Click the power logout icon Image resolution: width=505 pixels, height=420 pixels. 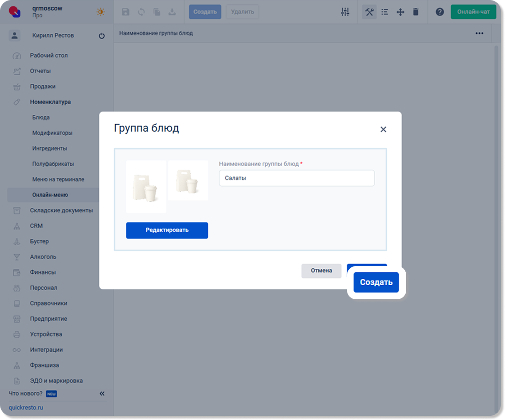coord(102,36)
